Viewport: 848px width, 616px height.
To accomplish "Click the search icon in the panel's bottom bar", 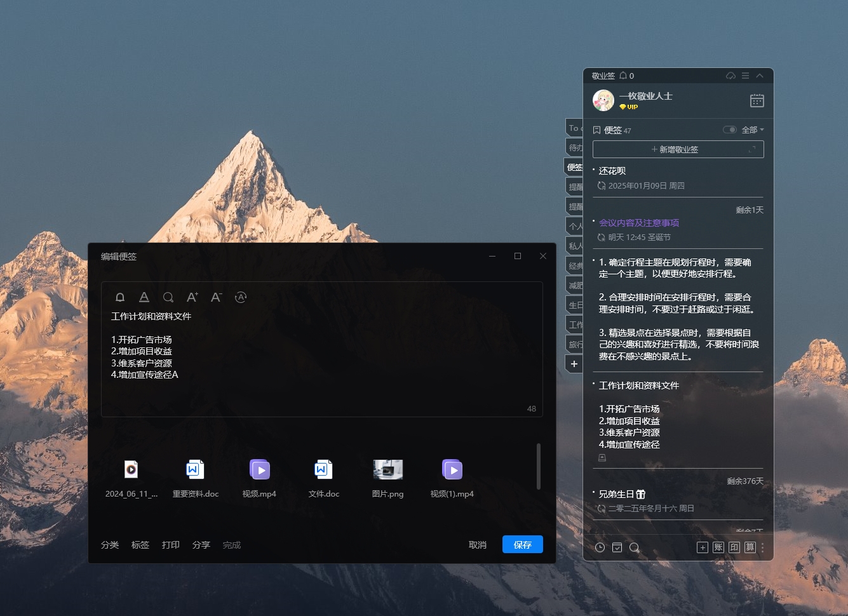I will pos(634,547).
